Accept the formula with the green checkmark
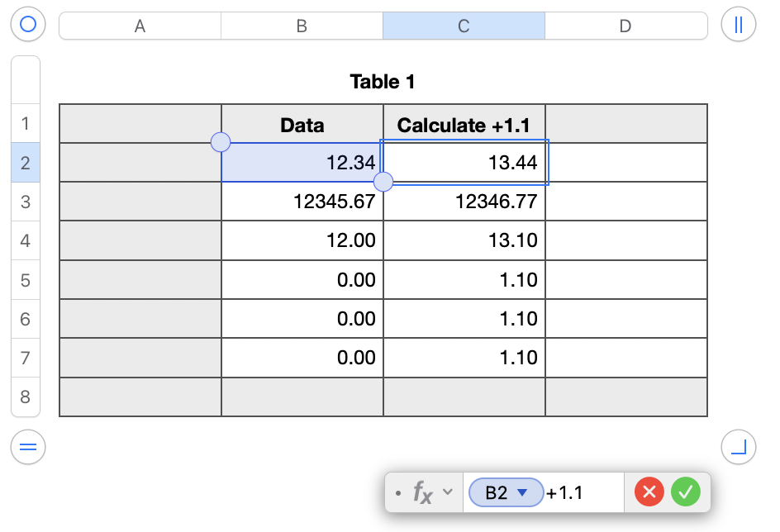 coord(686,492)
